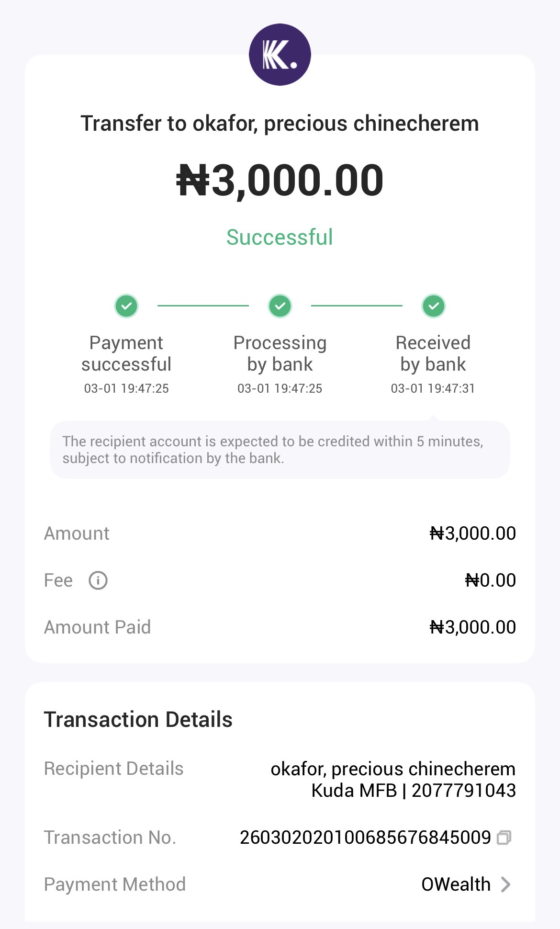The image size is (560, 929).
Task: Tap the Kuda MFB account number
Action: point(463,791)
